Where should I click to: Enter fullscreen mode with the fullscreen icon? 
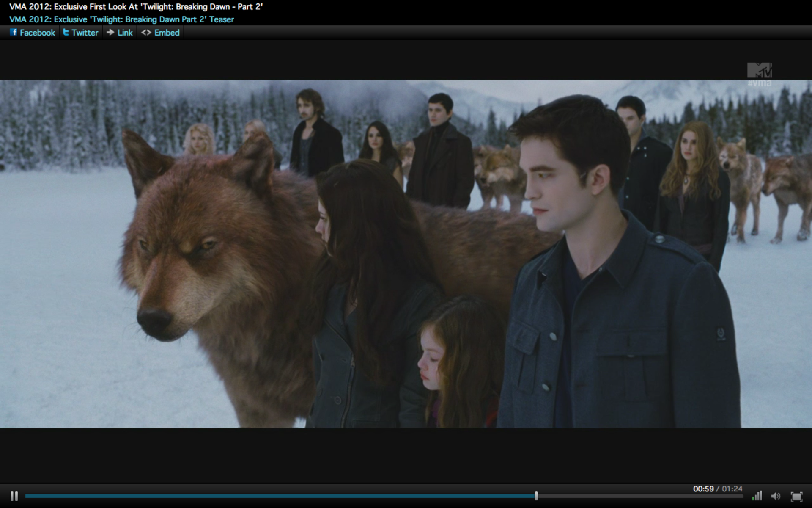(x=796, y=496)
